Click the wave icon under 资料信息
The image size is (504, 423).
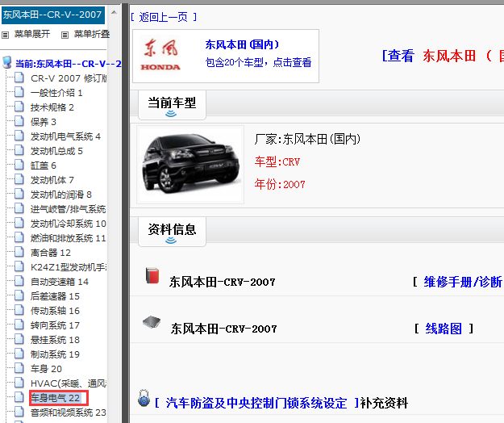pos(171,241)
